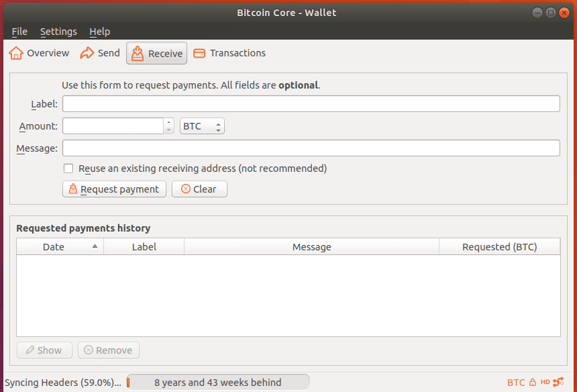Increase the amount with up stepper arrow
The image size is (577, 392).
[168, 122]
